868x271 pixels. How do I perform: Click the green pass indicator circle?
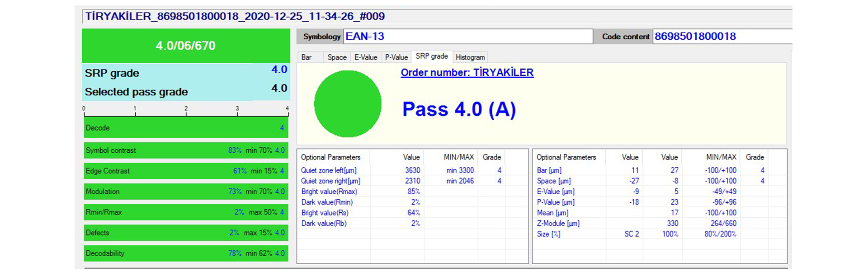[x=348, y=104]
